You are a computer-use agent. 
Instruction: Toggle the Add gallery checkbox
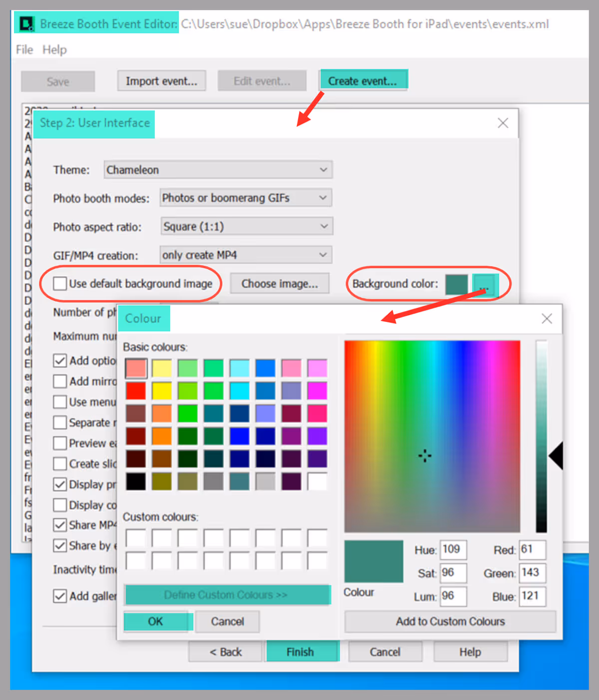pyautogui.click(x=60, y=596)
